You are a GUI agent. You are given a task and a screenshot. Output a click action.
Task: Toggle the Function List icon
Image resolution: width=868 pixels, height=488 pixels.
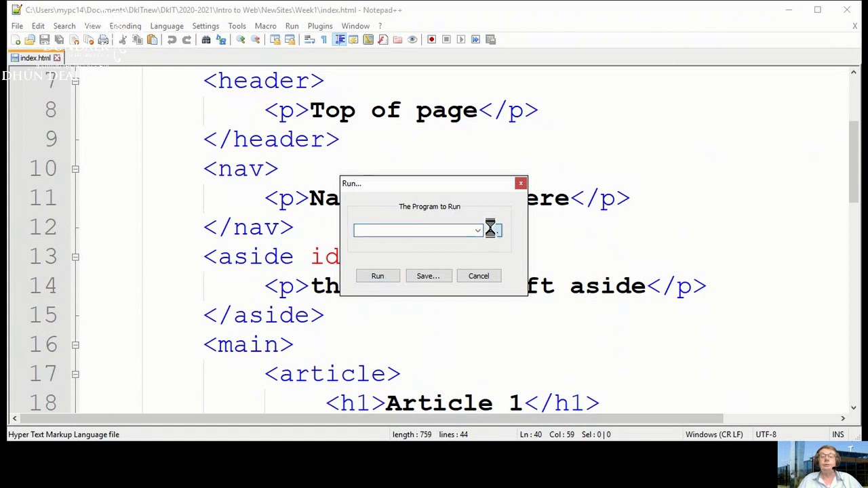click(x=383, y=40)
